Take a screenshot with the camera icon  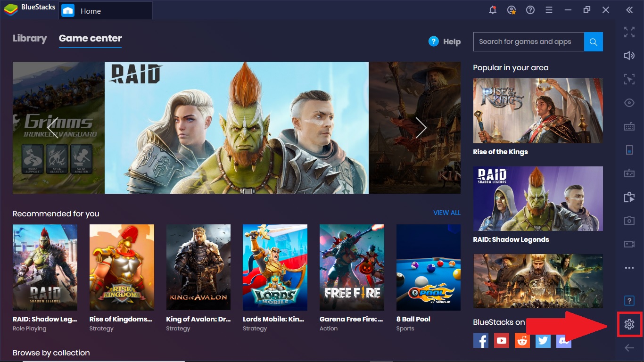tap(629, 221)
